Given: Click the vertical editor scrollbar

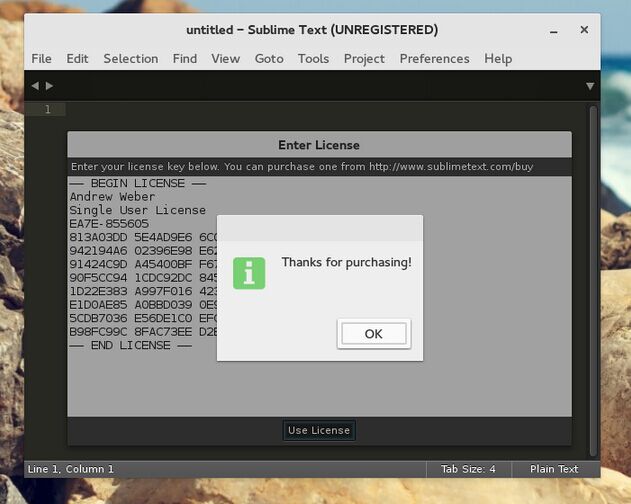Looking at the screenshot, I should 593,281.
